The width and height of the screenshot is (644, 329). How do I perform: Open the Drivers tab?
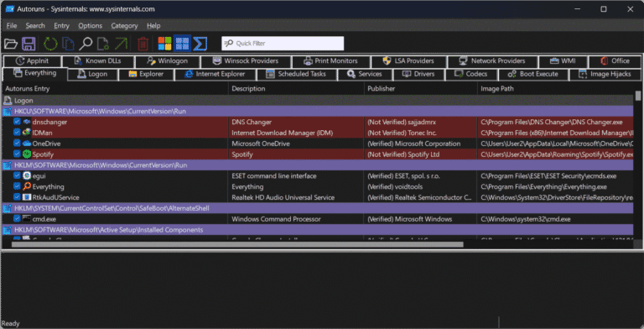[418, 74]
